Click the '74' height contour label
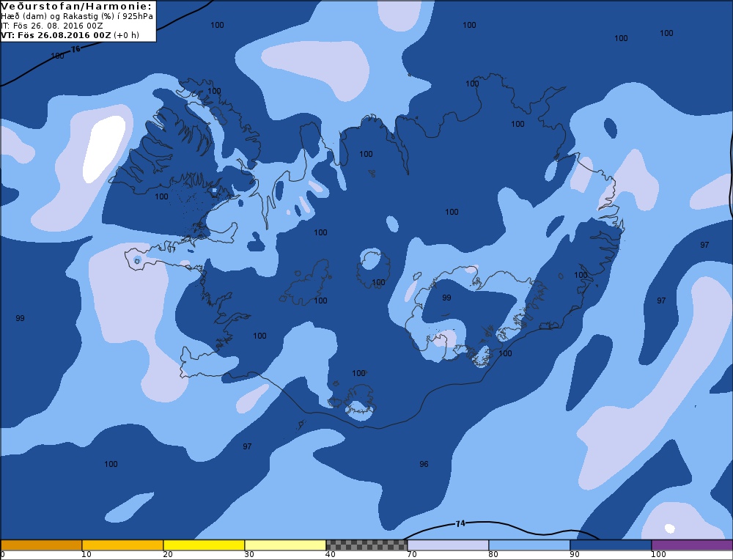Image resolution: width=733 pixels, height=560 pixels. 460,523
